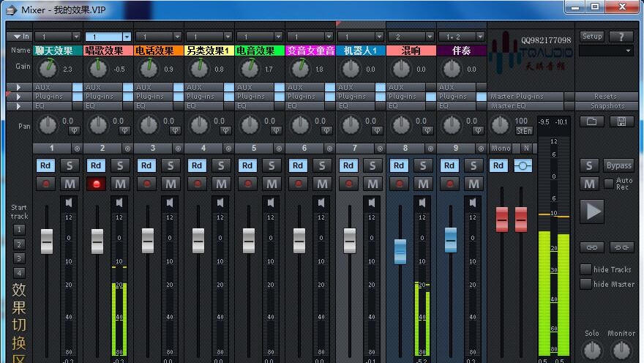
Task: Open the empty dropdown below the Setup button
Action: (606, 51)
